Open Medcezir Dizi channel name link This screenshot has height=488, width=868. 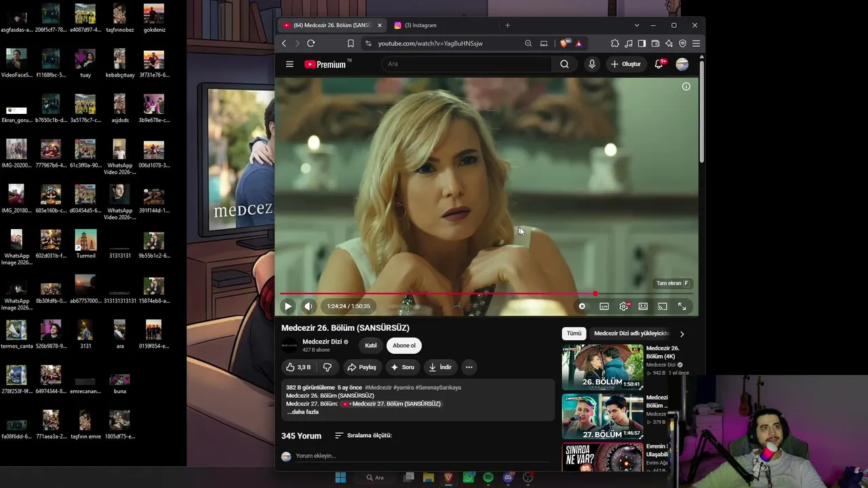pos(322,342)
